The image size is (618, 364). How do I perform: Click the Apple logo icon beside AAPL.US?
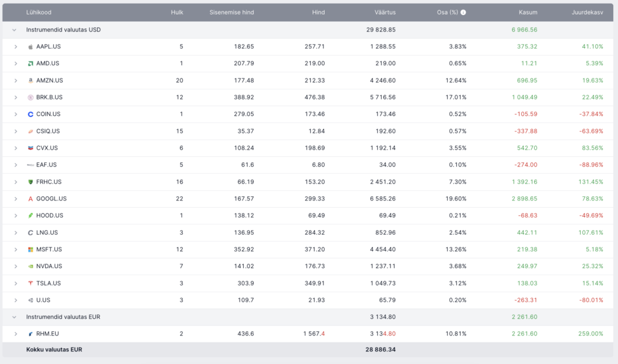point(30,46)
